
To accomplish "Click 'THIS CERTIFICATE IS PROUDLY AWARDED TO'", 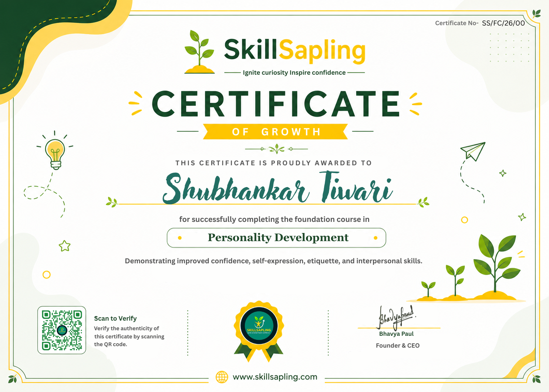I will tap(274, 163).
